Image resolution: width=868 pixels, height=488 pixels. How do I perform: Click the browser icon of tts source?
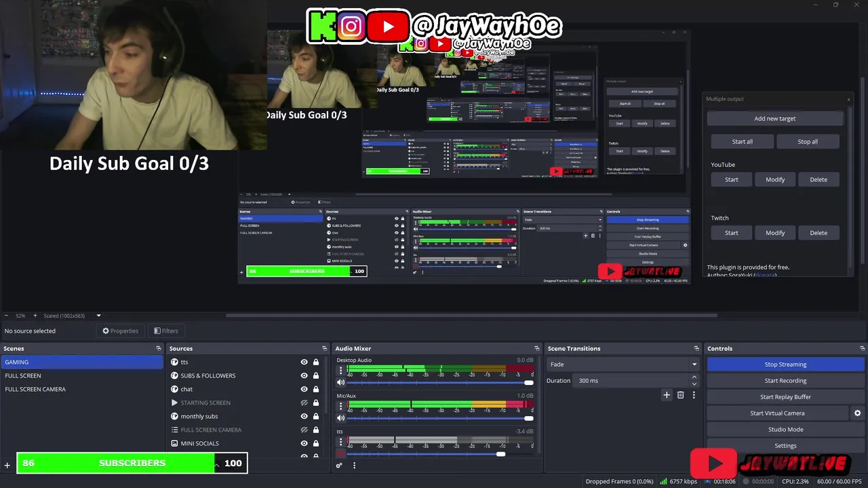tap(175, 362)
